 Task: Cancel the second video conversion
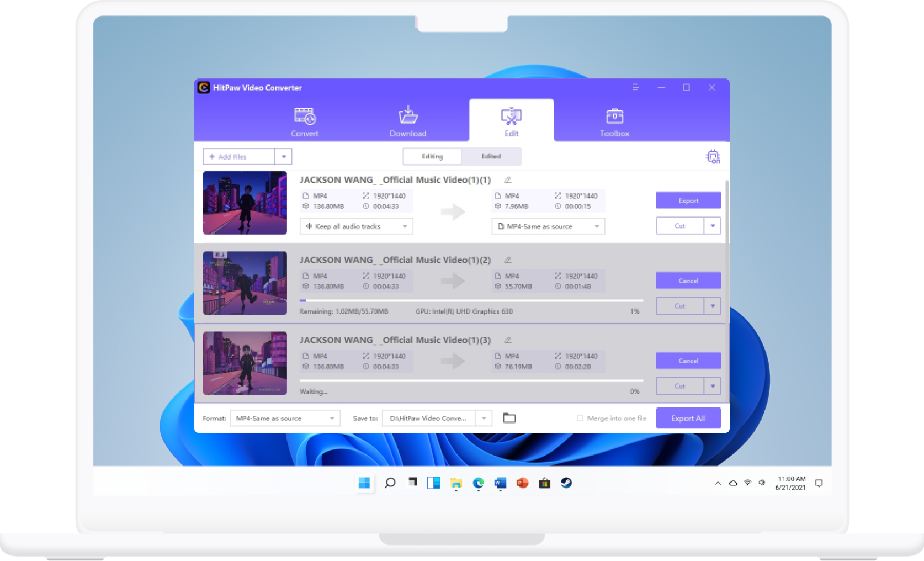tap(688, 280)
